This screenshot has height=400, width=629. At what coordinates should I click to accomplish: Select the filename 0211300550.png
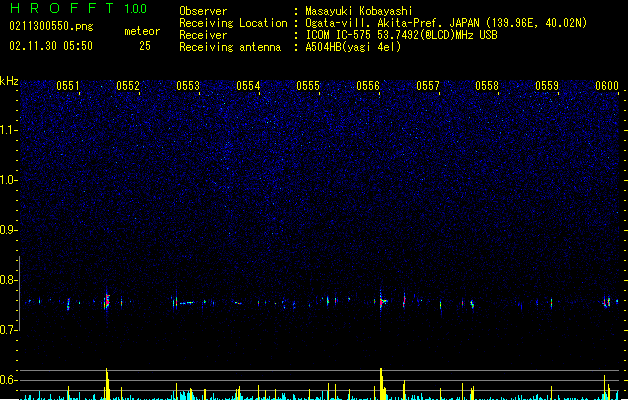[x=51, y=26]
